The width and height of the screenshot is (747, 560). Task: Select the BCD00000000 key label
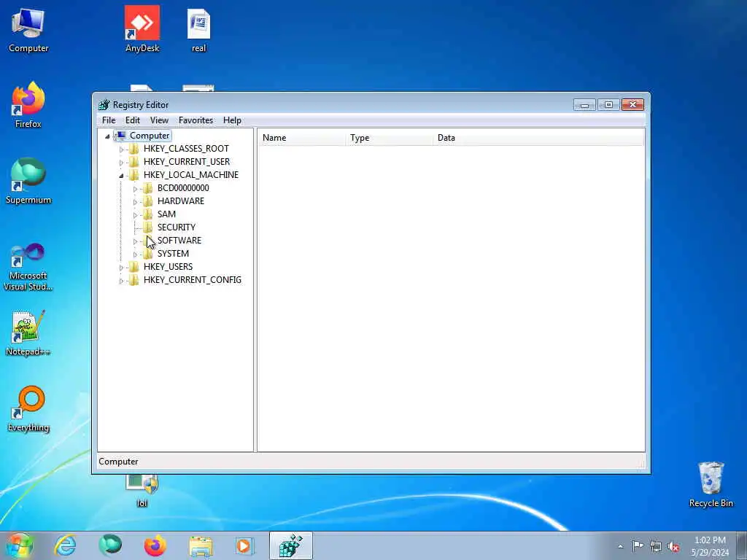[x=183, y=188]
